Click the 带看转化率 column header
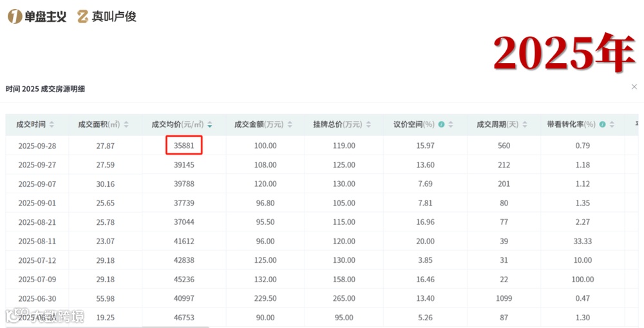The image size is (644, 328). click(x=583, y=124)
